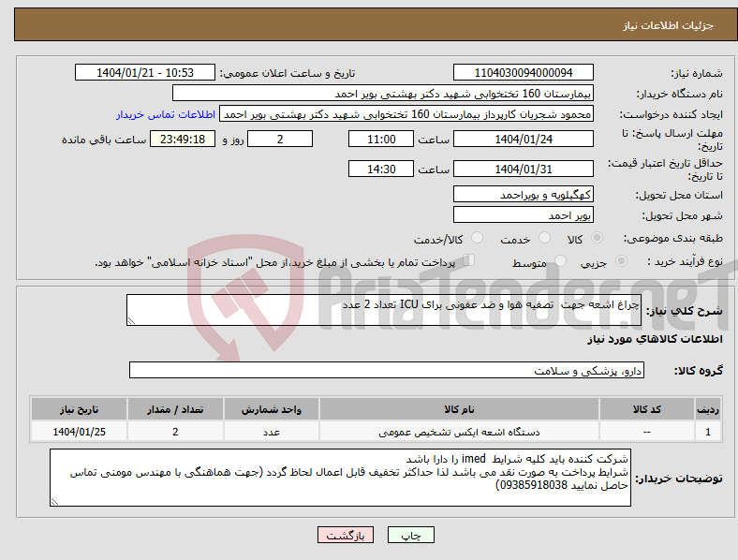Open the اطلاعات تماس خریدار link
Screen dimensions: 738x560
(x=166, y=114)
